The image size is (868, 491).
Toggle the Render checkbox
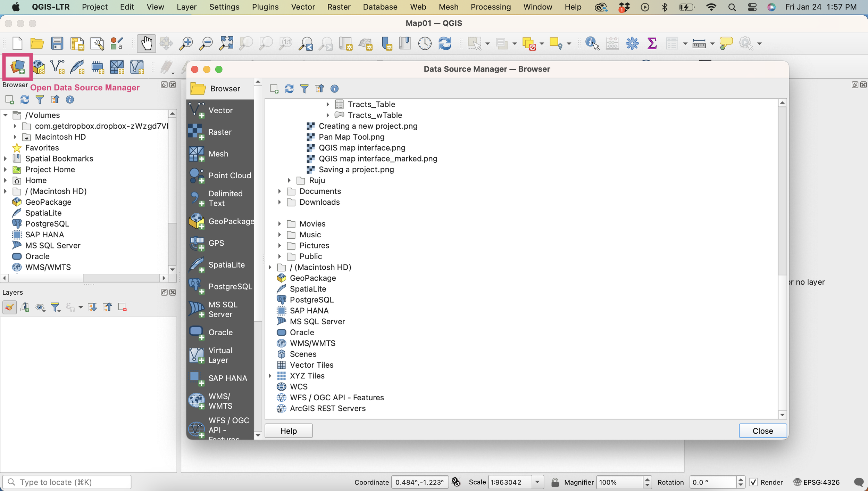click(753, 482)
